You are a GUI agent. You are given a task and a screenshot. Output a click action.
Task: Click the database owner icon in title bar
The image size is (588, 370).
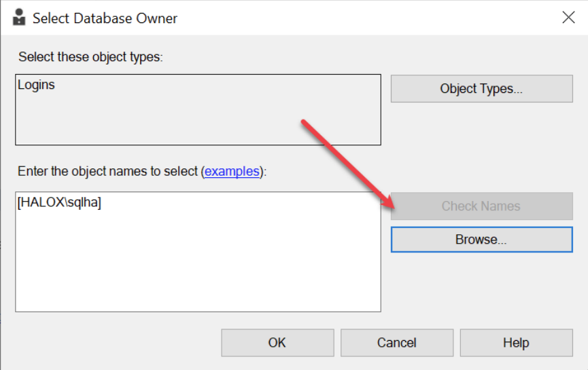[19, 18]
